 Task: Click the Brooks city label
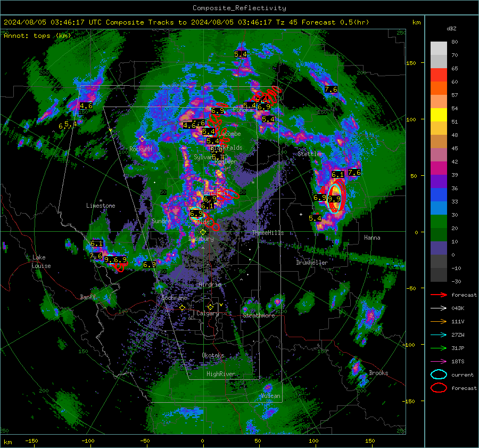click(x=378, y=373)
